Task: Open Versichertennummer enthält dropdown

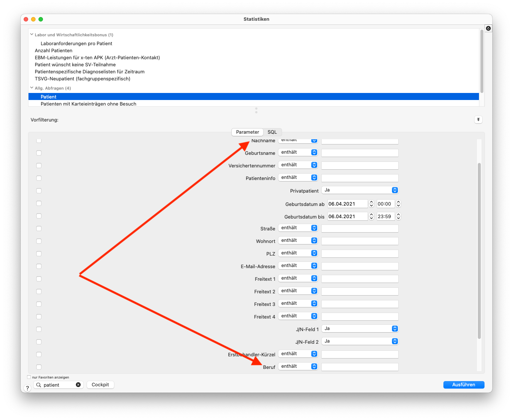Action: pyautogui.click(x=298, y=165)
